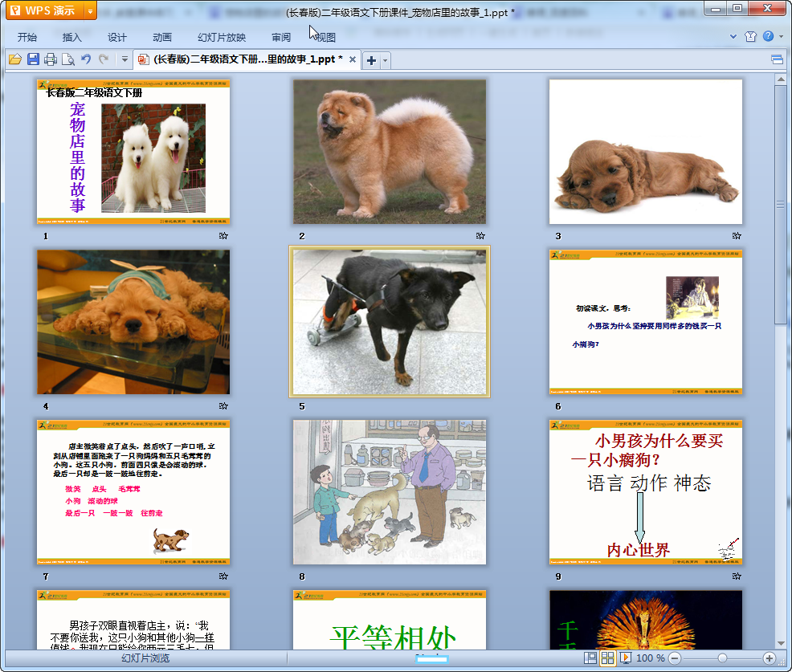
Task: Click the vertical scrollbar thumb
Action: (x=781, y=205)
